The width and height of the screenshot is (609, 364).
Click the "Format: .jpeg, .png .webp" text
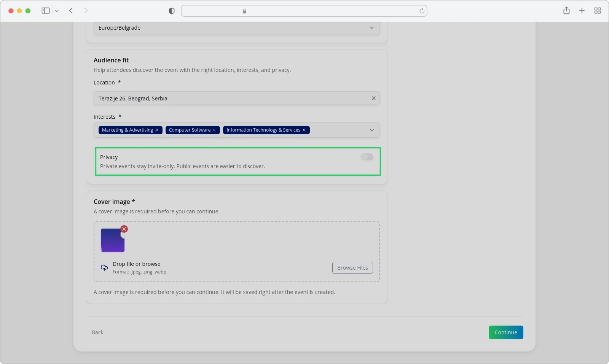(139, 272)
